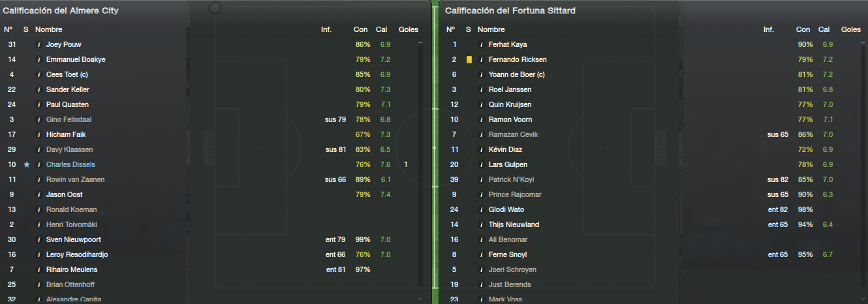Open Ramon Voorn player profile

510,119
